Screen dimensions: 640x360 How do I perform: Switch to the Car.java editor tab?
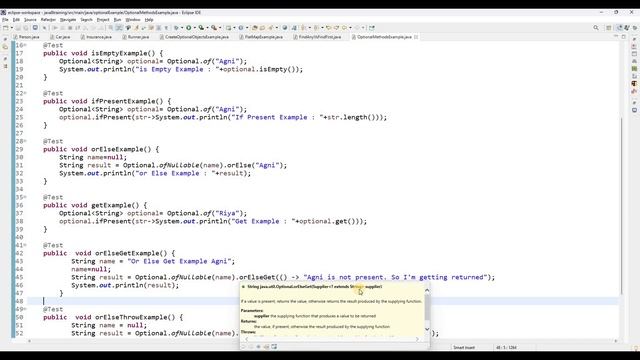60,37
